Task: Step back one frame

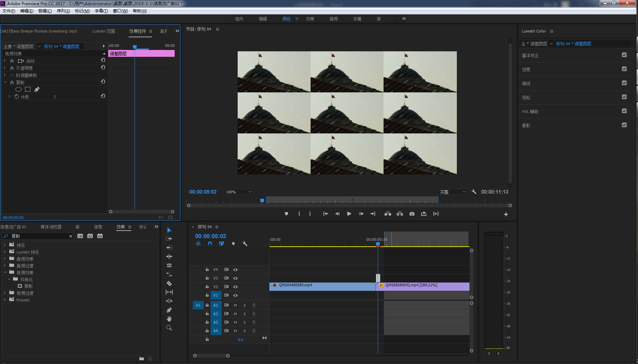Action: click(337, 213)
